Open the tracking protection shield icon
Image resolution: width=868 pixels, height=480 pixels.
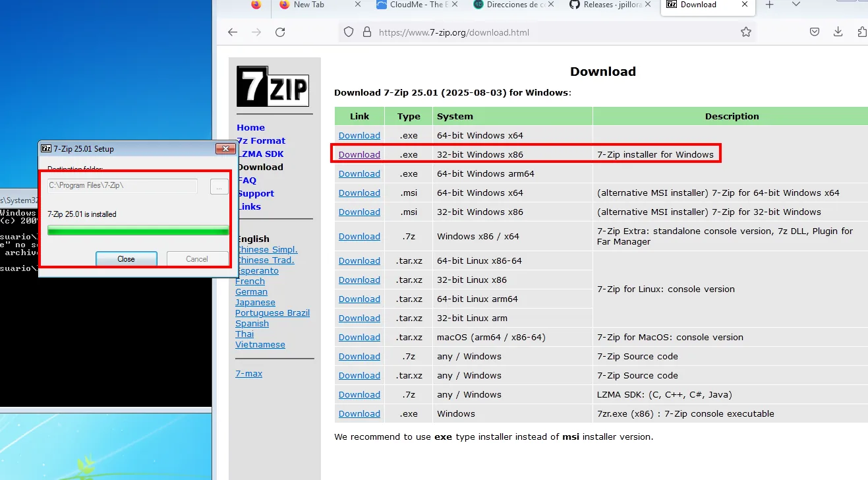pyautogui.click(x=349, y=32)
